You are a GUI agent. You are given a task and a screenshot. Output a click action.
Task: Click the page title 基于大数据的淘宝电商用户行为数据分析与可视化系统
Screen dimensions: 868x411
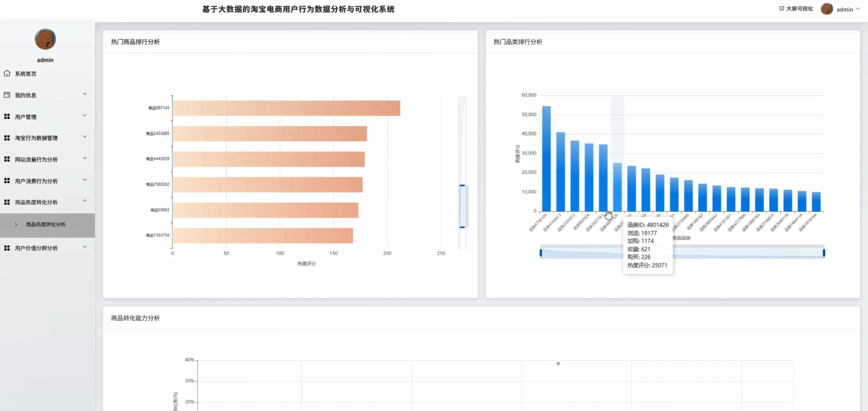click(x=298, y=9)
